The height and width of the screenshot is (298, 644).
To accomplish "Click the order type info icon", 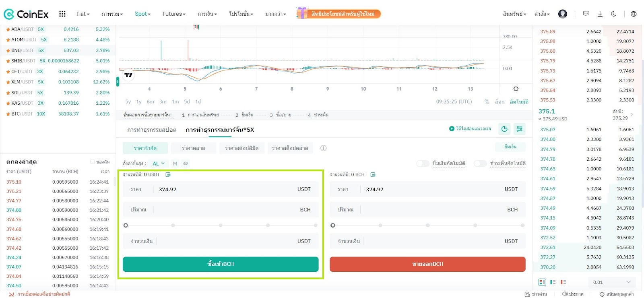I will coord(323,148).
